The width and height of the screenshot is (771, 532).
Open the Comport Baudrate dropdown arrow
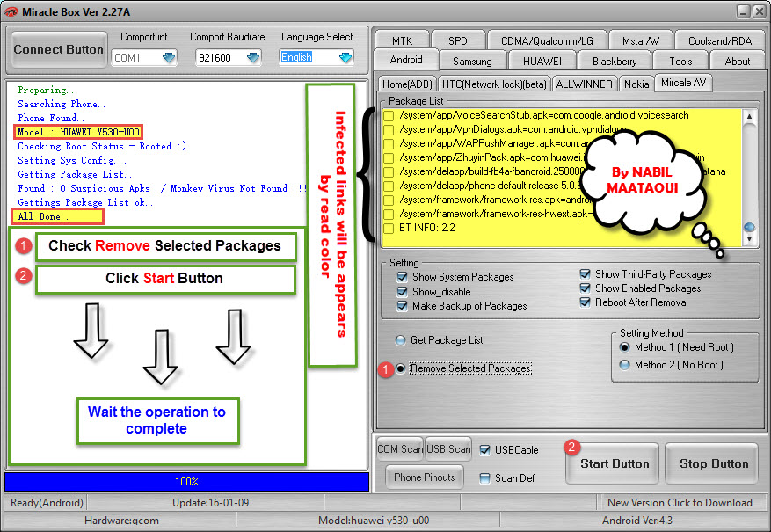[253, 58]
